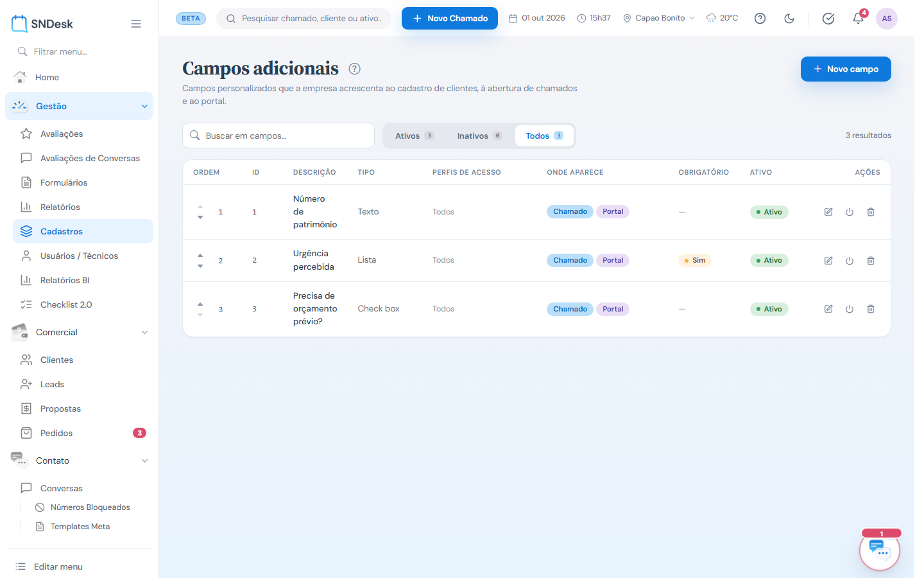Go to Home in sidebar
924x578 pixels.
[x=80, y=77]
